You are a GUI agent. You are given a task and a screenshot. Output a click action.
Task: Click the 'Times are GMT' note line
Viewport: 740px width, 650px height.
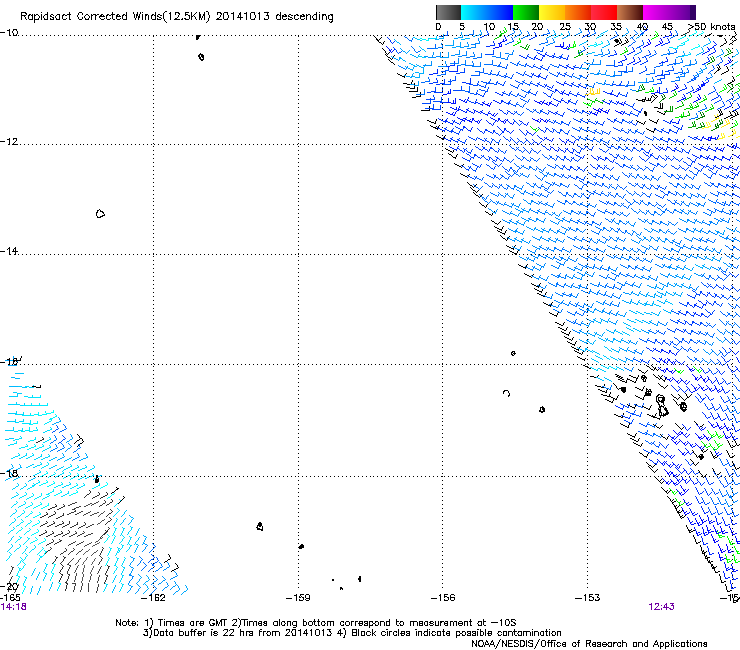(x=315, y=623)
